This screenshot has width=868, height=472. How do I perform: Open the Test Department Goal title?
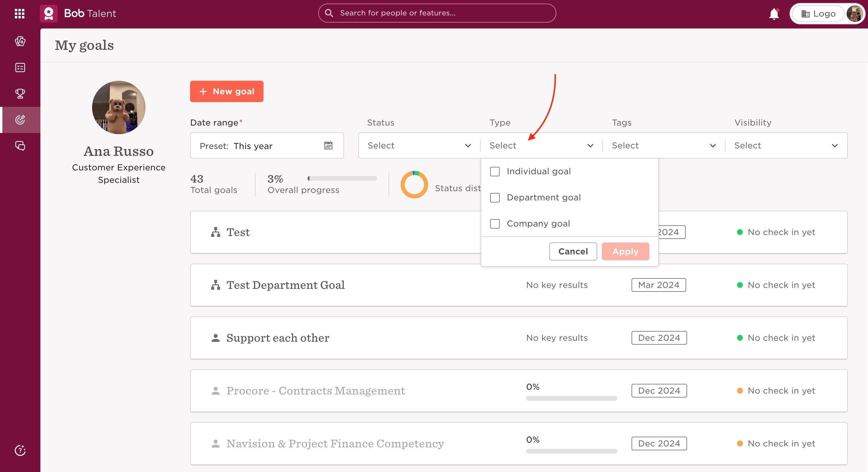(285, 285)
